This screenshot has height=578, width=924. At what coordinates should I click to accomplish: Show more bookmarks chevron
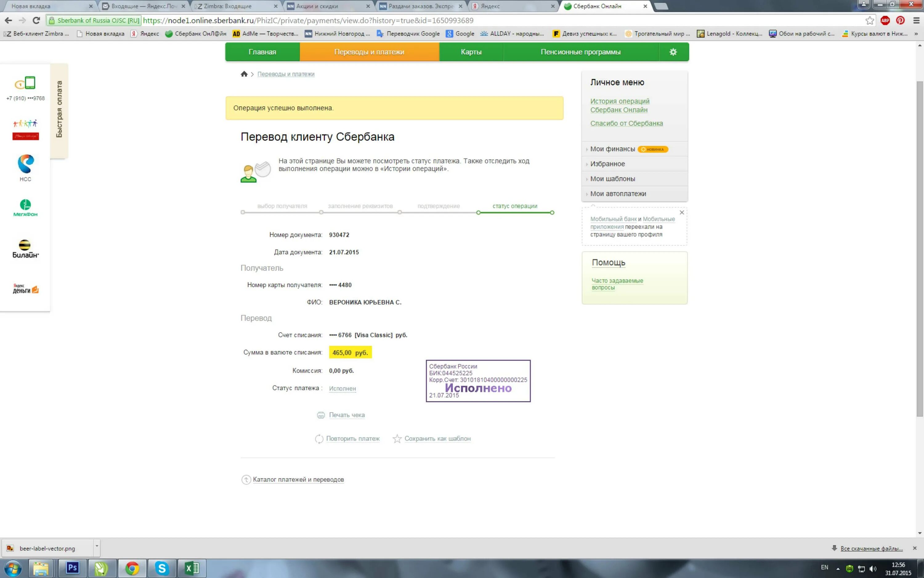(x=916, y=34)
